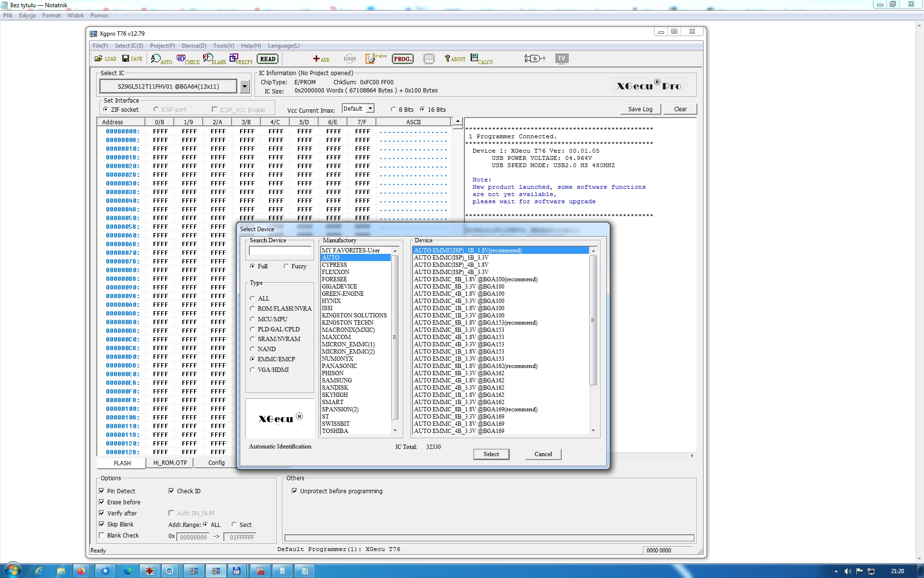The width and height of the screenshot is (924, 578).
Task: Click the READ chip toolbar icon
Action: [x=268, y=59]
